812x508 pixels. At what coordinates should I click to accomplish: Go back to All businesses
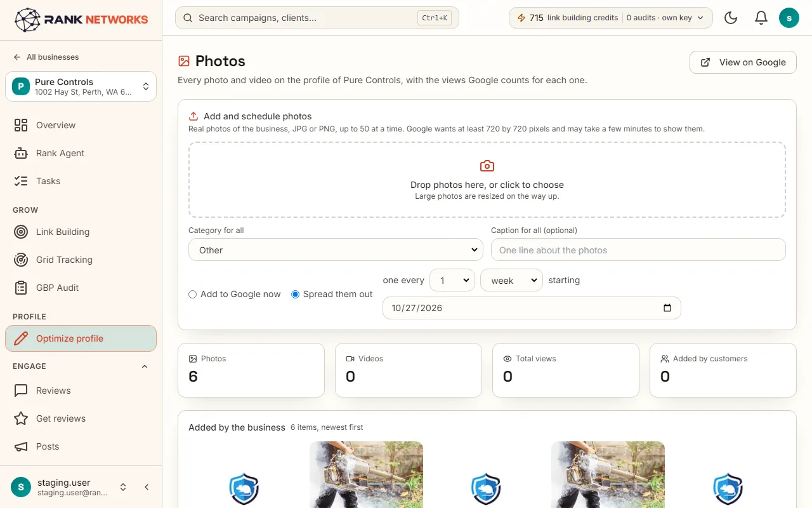46,57
